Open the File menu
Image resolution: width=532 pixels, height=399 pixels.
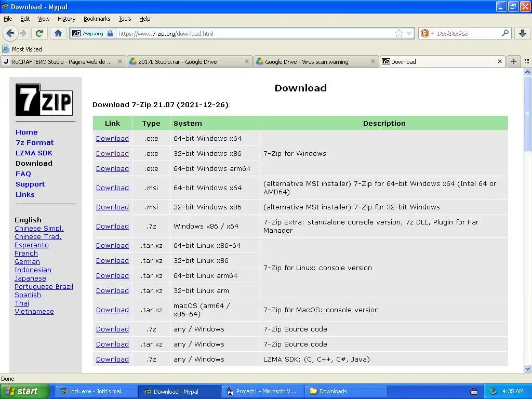[8, 19]
